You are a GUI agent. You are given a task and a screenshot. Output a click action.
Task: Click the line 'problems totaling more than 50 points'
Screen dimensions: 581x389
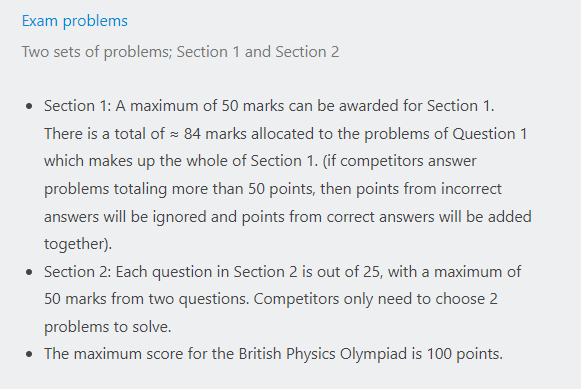pyautogui.click(x=273, y=189)
